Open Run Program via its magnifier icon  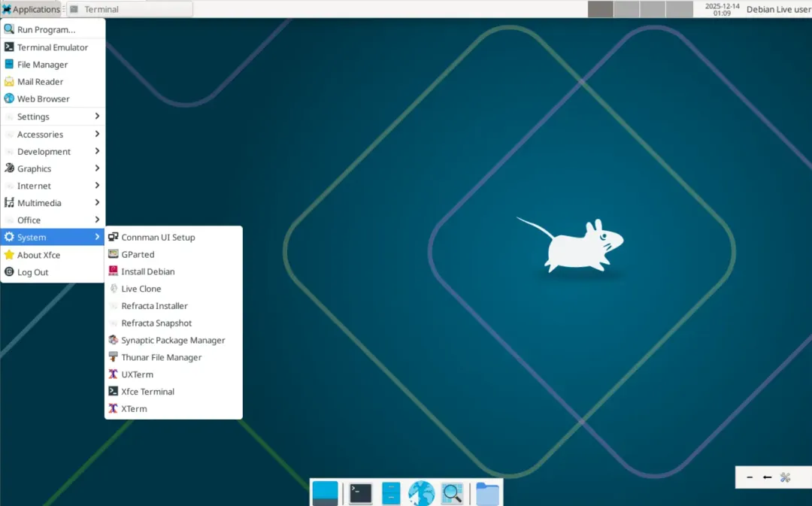pyautogui.click(x=9, y=29)
